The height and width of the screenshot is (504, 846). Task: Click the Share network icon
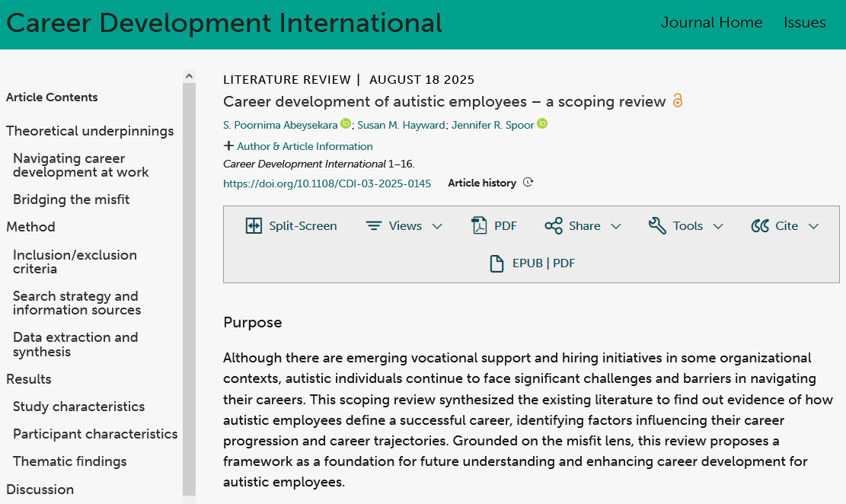point(554,226)
